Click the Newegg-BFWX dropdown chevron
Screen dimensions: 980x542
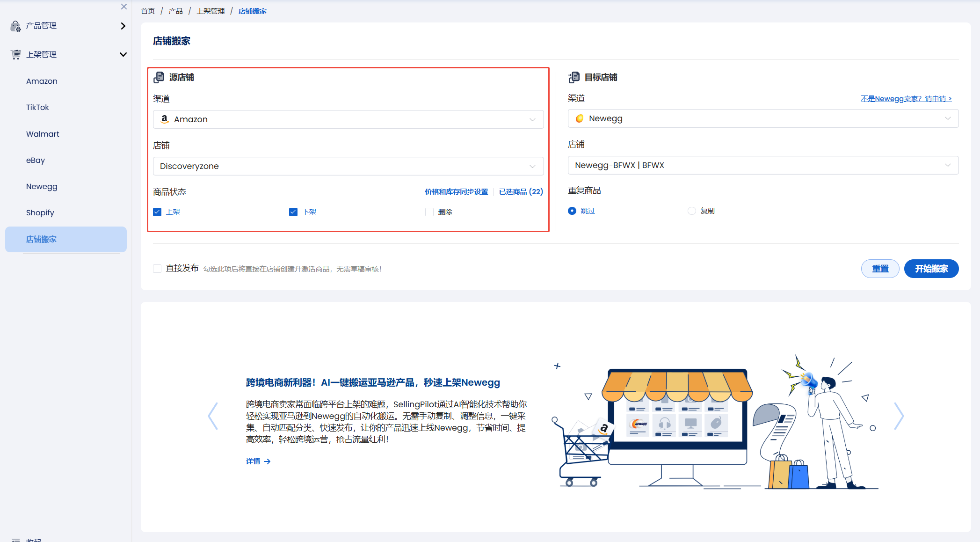(x=948, y=165)
